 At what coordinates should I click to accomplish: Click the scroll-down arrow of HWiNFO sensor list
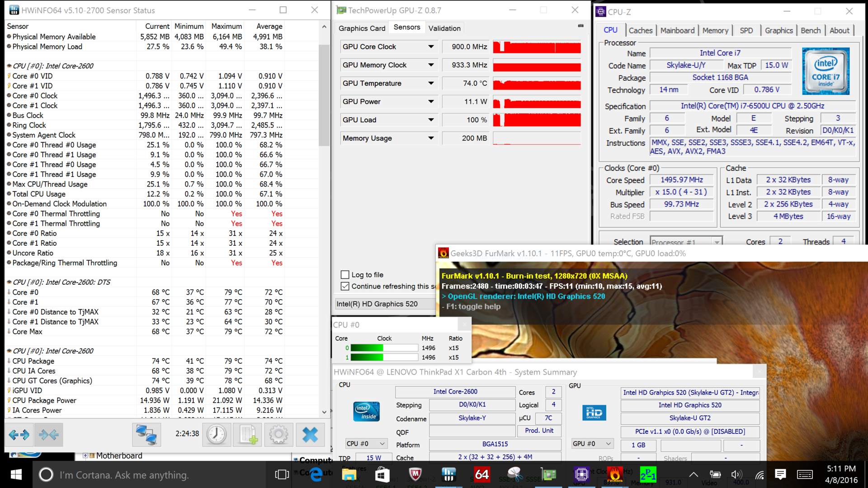(x=324, y=412)
